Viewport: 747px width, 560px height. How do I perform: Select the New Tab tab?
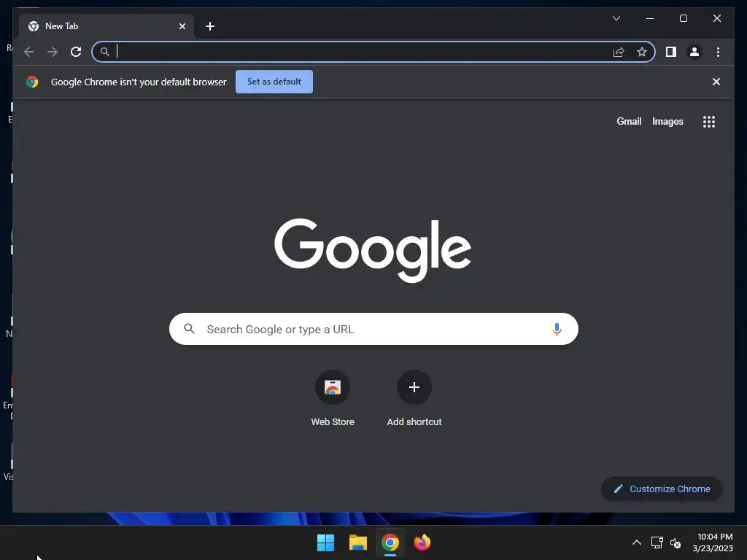(x=106, y=26)
